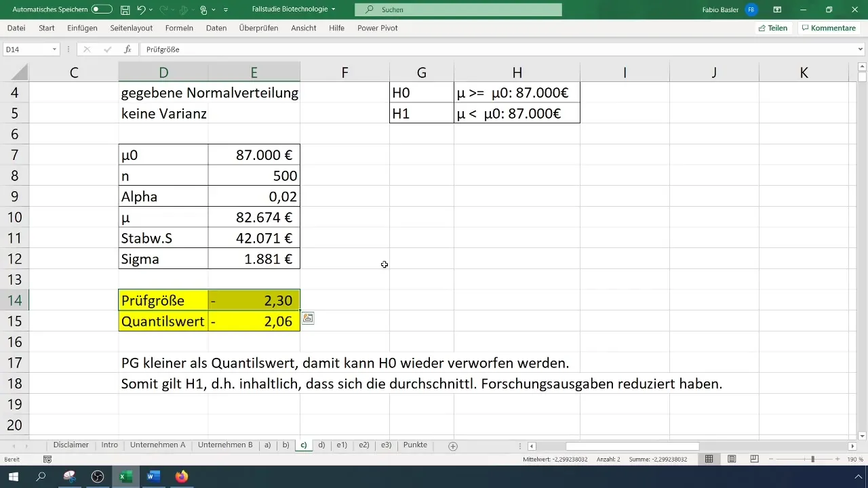Click the Teilen share button
The width and height of the screenshot is (868, 488).
(773, 28)
